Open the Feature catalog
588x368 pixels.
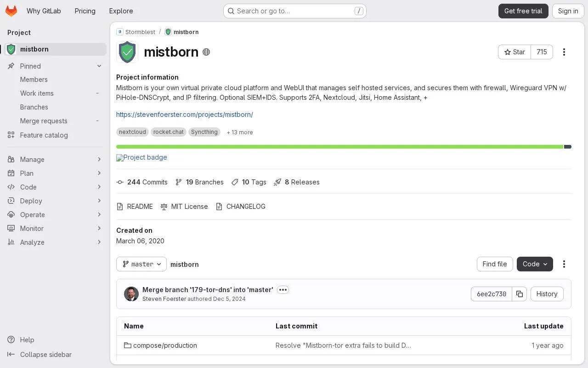click(x=55, y=135)
